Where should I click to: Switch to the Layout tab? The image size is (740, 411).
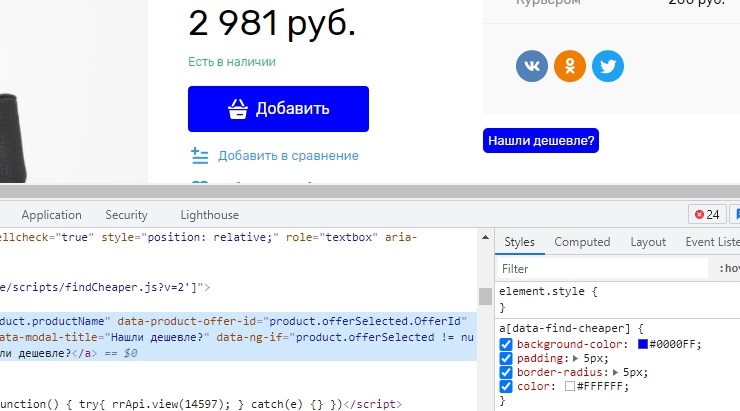[x=648, y=242]
